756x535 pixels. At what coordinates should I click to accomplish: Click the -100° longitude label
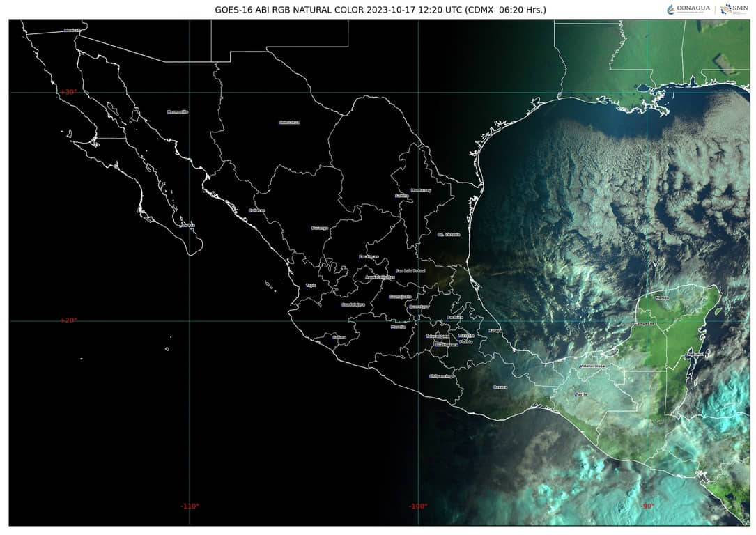[x=418, y=506]
